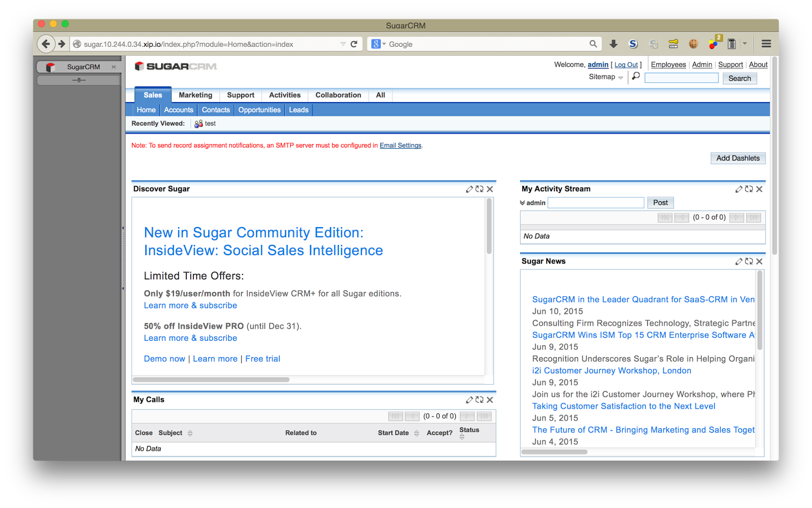Click Post in My Activity Stream
Image resolution: width=812 pixels, height=508 pixels.
[660, 203]
